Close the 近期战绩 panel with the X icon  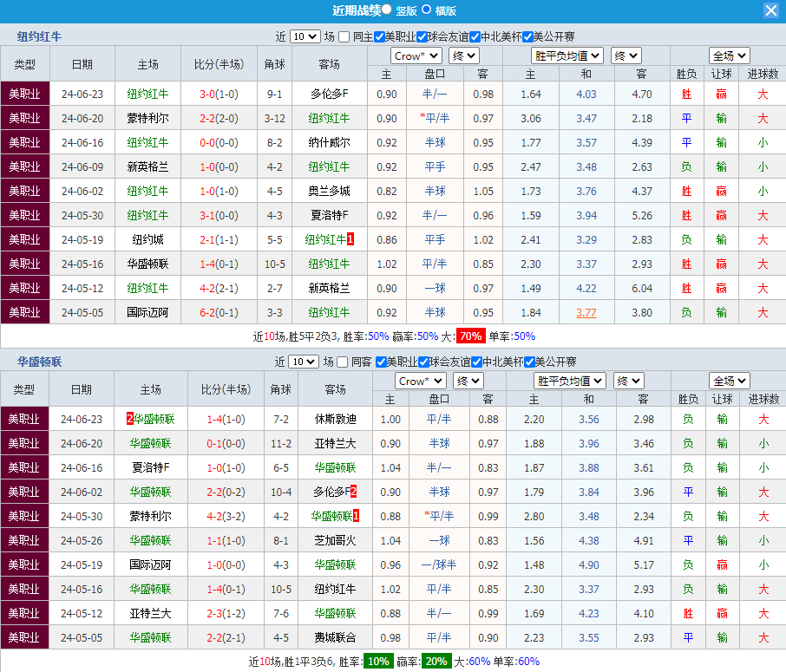pos(770,10)
